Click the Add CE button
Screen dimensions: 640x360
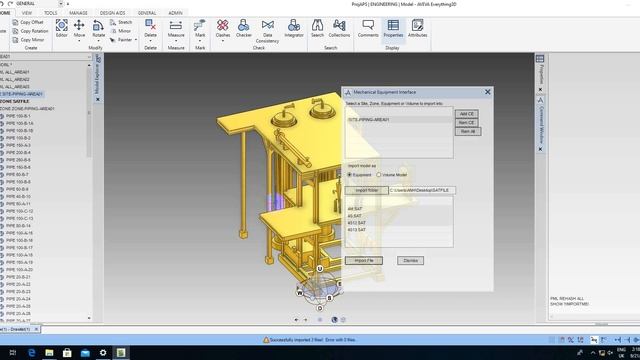(x=467, y=114)
